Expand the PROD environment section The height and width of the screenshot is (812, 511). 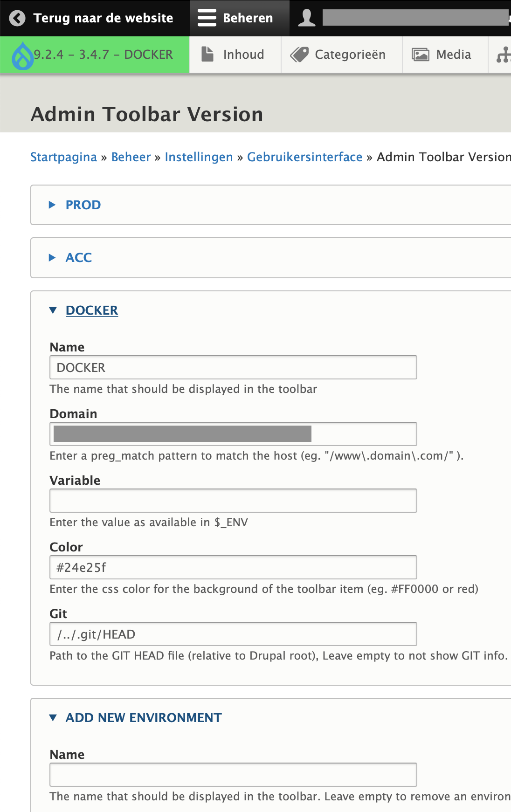pyautogui.click(x=83, y=205)
